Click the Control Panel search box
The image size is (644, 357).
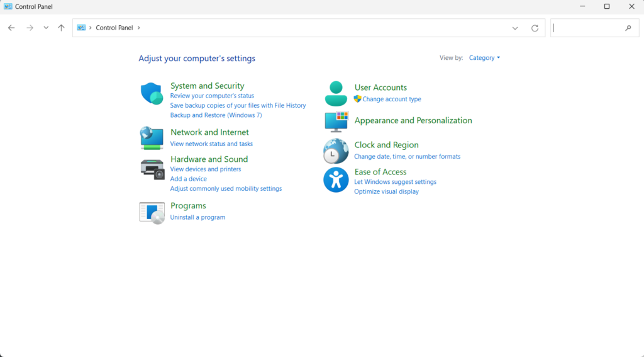pyautogui.click(x=587, y=28)
